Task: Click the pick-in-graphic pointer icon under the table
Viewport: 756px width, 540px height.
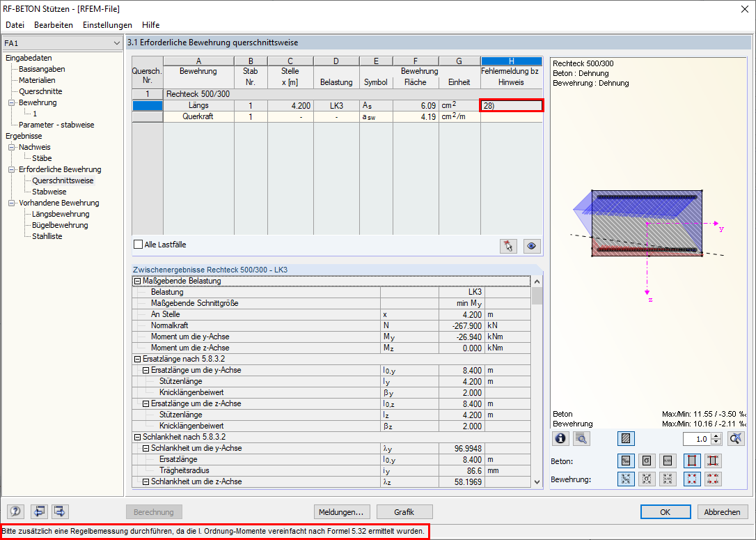Action: tap(508, 246)
